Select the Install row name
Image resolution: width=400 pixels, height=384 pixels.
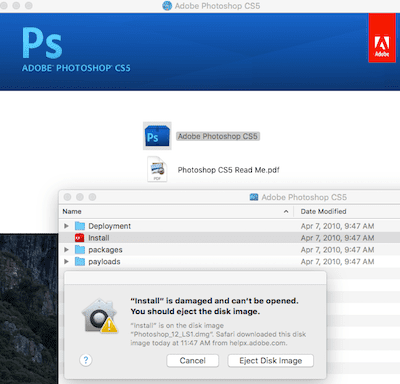pyautogui.click(x=99, y=238)
